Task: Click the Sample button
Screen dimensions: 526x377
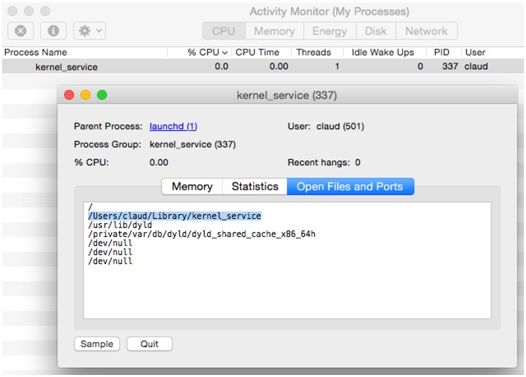Action: coord(97,344)
